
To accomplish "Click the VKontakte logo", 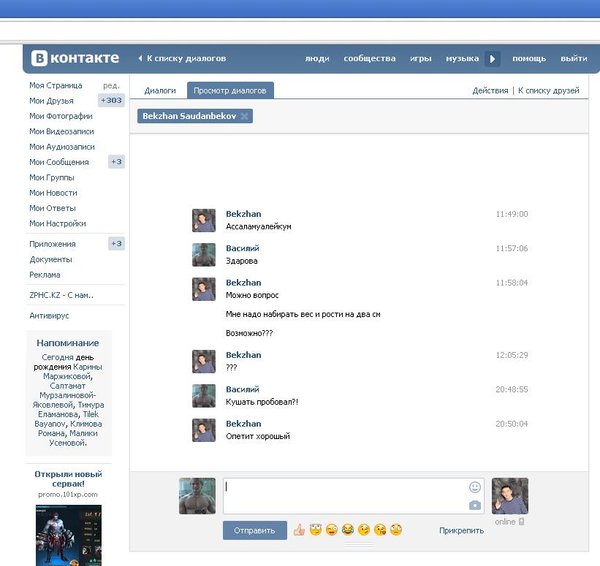I will [x=75, y=58].
